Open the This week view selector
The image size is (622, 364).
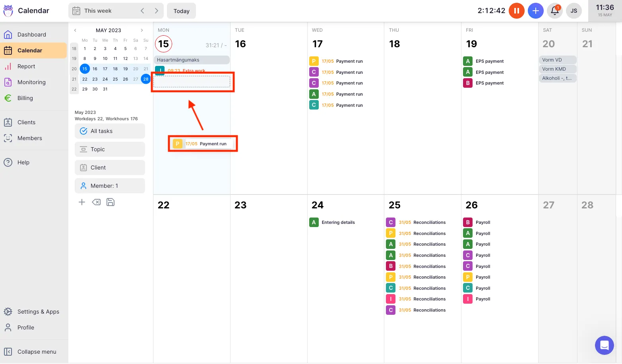click(97, 11)
